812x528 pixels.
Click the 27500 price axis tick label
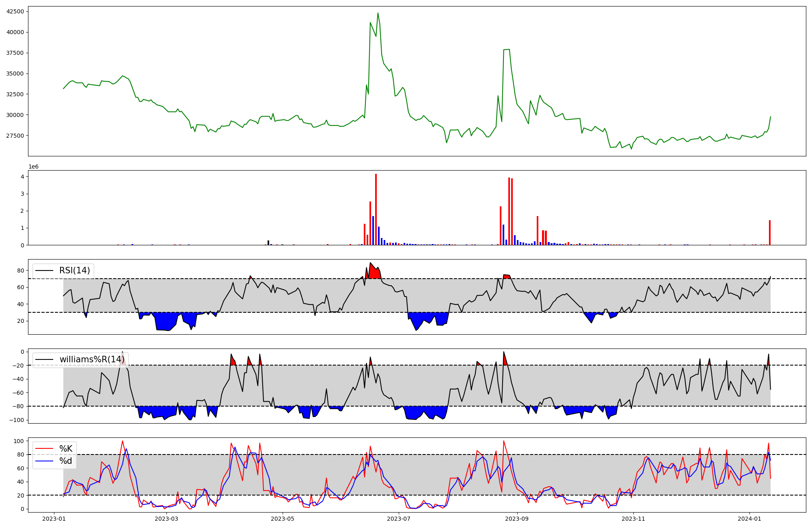(15, 136)
